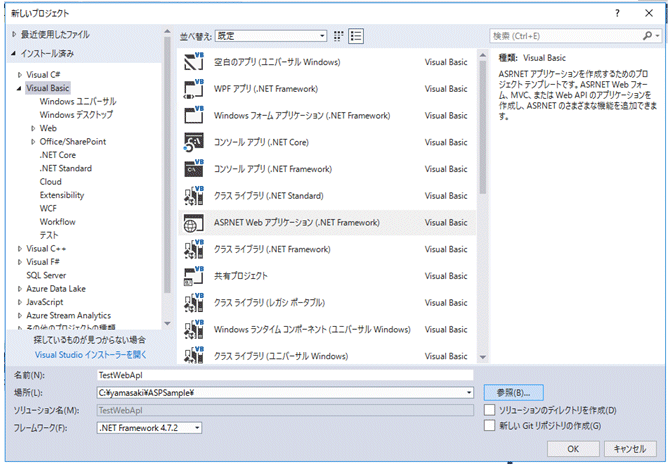Click the コンソール アプリ (.NET Core) text

tap(261, 142)
